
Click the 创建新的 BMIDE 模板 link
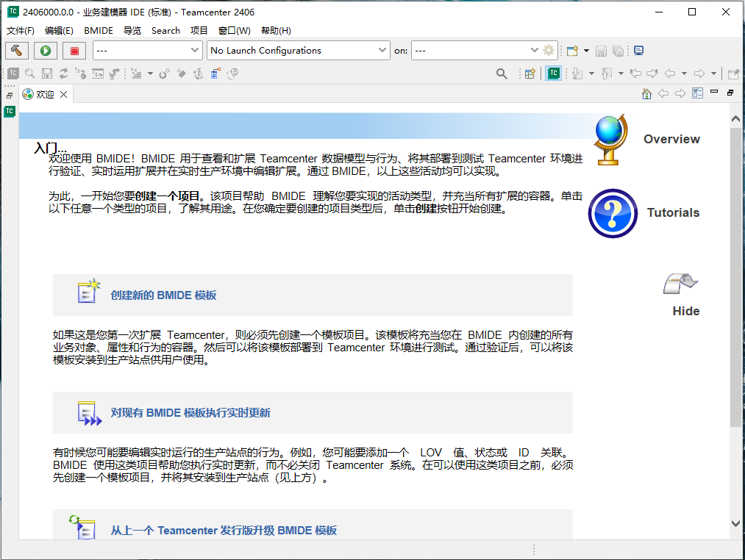tap(163, 295)
